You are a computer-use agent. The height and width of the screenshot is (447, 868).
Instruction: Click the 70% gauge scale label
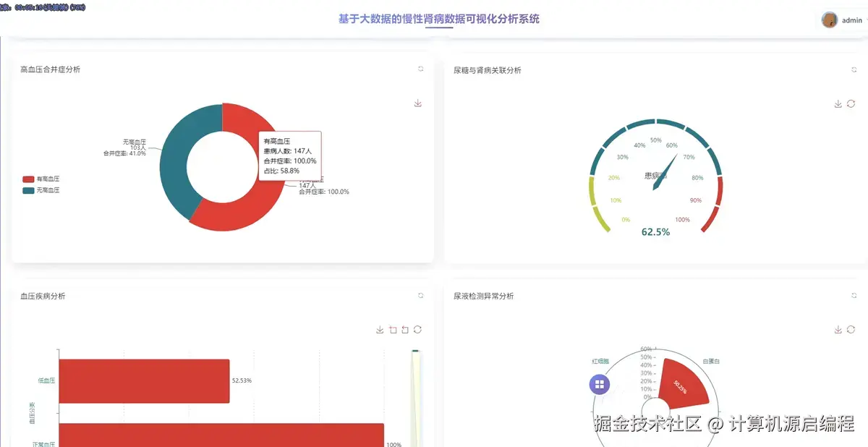point(689,157)
